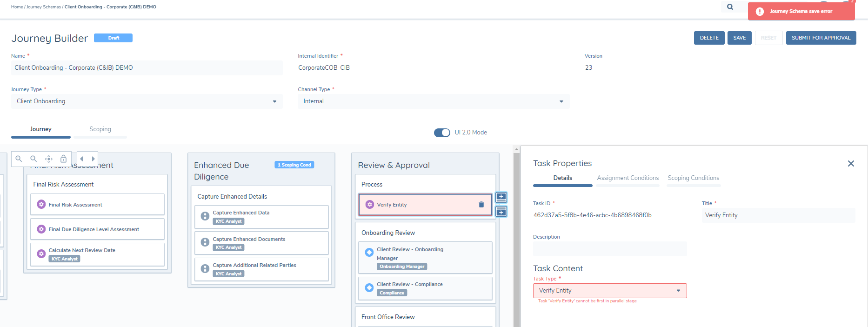Add task below Verify Entity
This screenshot has height=327, width=868.
[x=501, y=213]
